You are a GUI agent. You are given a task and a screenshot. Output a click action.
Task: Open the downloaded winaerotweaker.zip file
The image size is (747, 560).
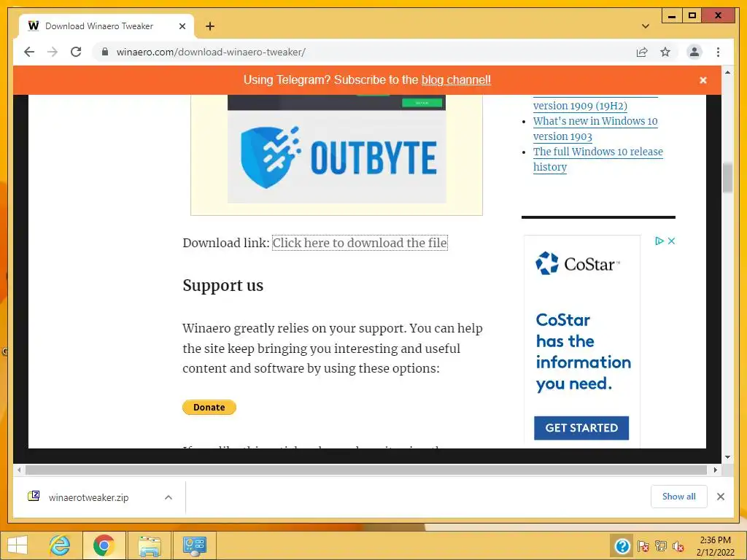88,497
